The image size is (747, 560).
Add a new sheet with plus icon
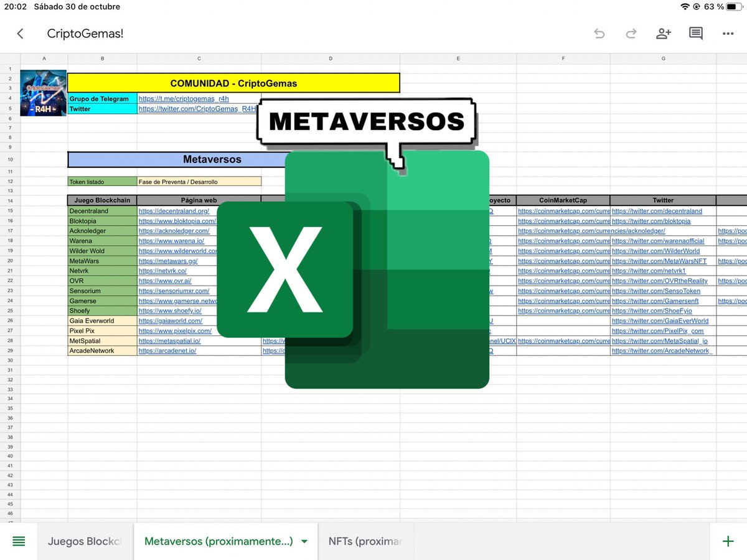coord(728,541)
